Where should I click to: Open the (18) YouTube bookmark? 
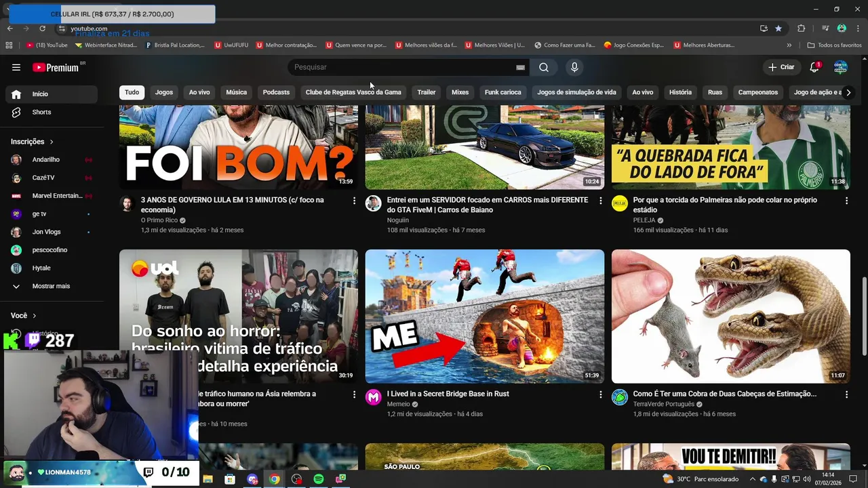pos(47,45)
